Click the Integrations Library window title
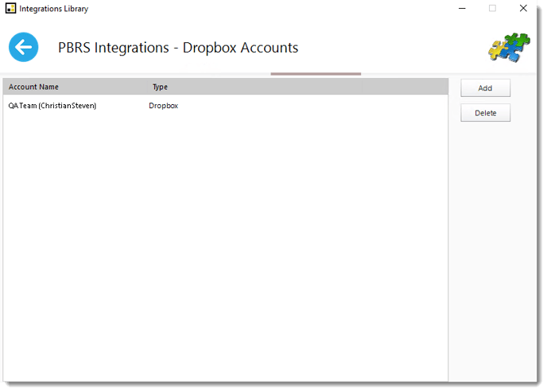 point(54,9)
